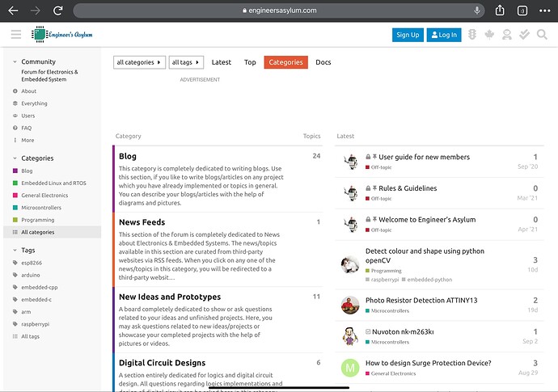Click the Sign Up button
558x392 pixels.
(x=408, y=35)
